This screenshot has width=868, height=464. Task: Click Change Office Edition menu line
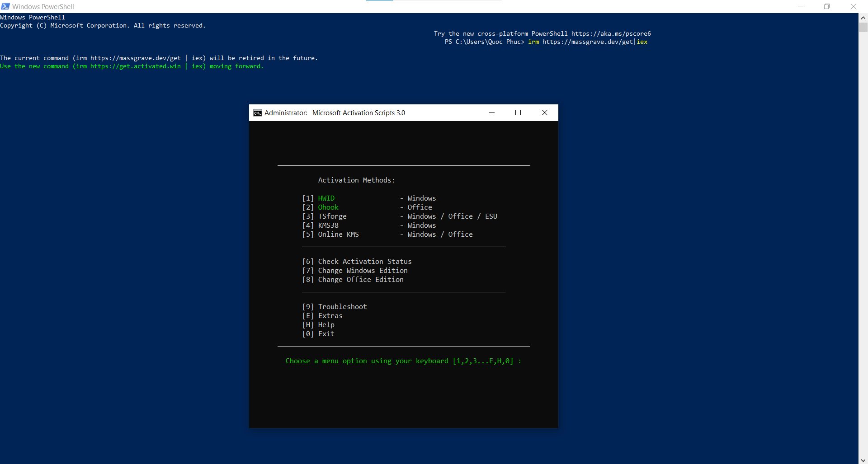pyautogui.click(x=353, y=280)
